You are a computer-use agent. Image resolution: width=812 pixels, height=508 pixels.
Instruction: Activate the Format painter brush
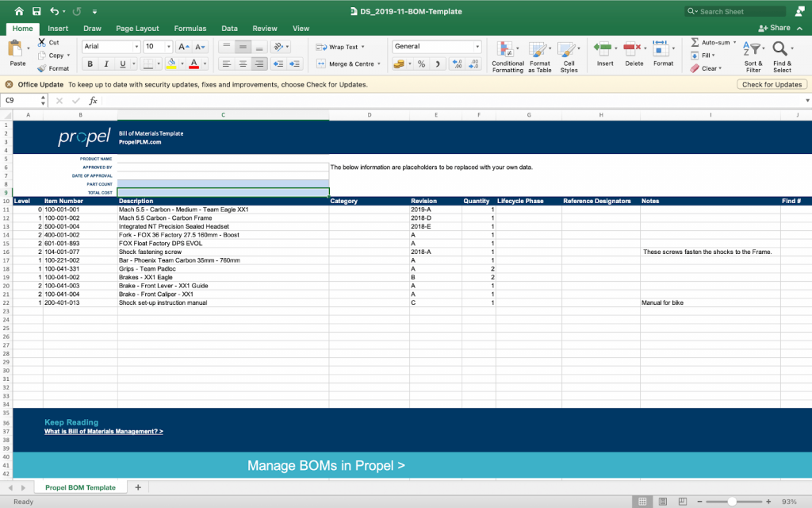(53, 68)
